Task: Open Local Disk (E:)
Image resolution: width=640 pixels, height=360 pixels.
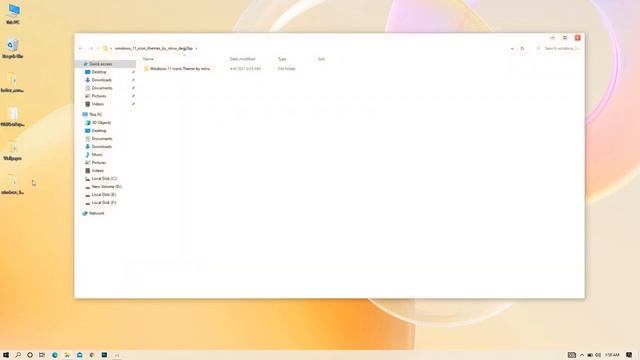Action: coord(104,195)
